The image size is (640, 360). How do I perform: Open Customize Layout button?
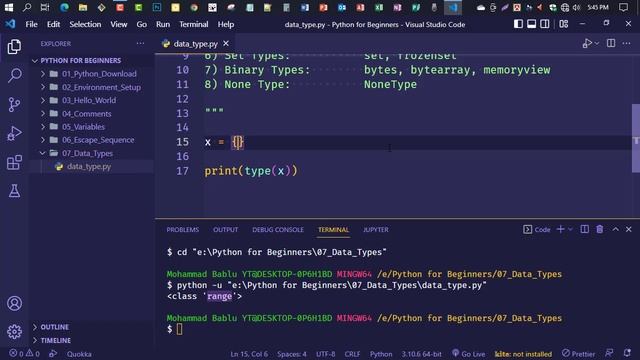[x=564, y=24]
